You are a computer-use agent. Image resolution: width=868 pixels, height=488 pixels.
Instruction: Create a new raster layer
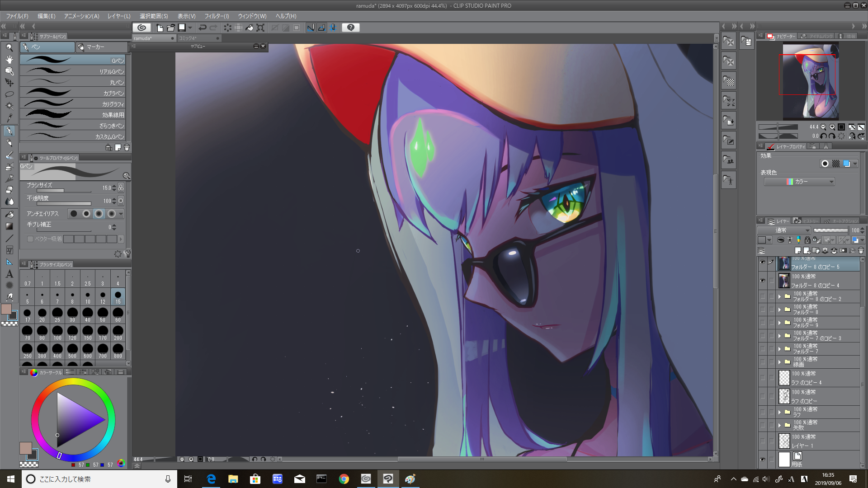pyautogui.click(x=797, y=250)
